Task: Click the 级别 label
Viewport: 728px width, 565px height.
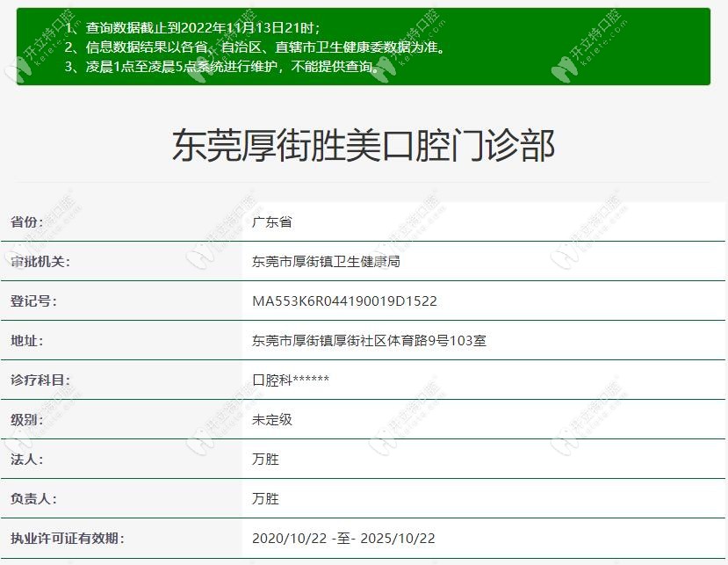Action: pyautogui.click(x=27, y=419)
